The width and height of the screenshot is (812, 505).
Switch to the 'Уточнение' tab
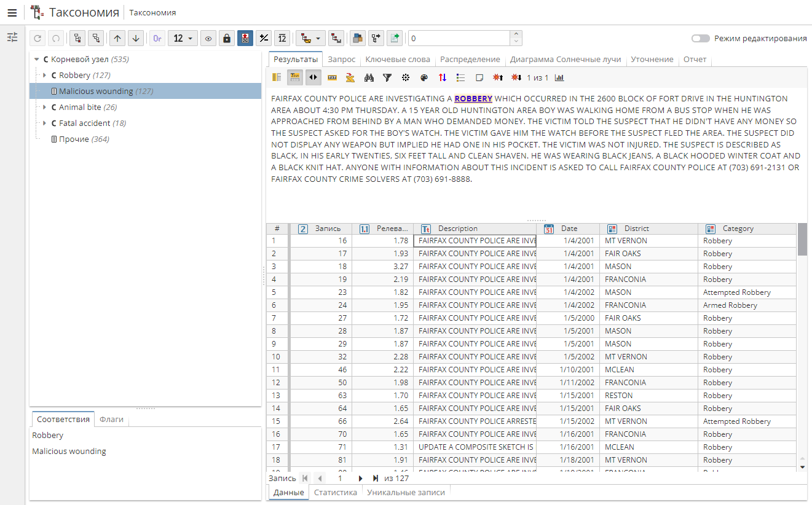(652, 60)
